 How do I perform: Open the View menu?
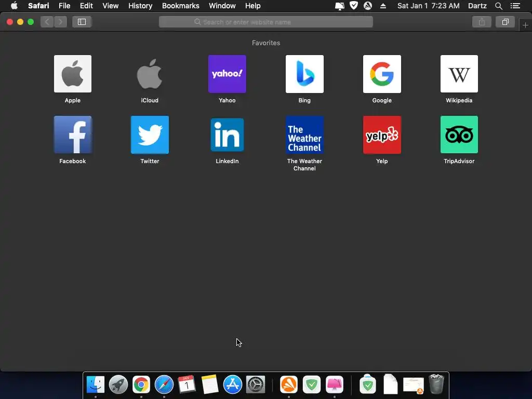[x=110, y=6]
